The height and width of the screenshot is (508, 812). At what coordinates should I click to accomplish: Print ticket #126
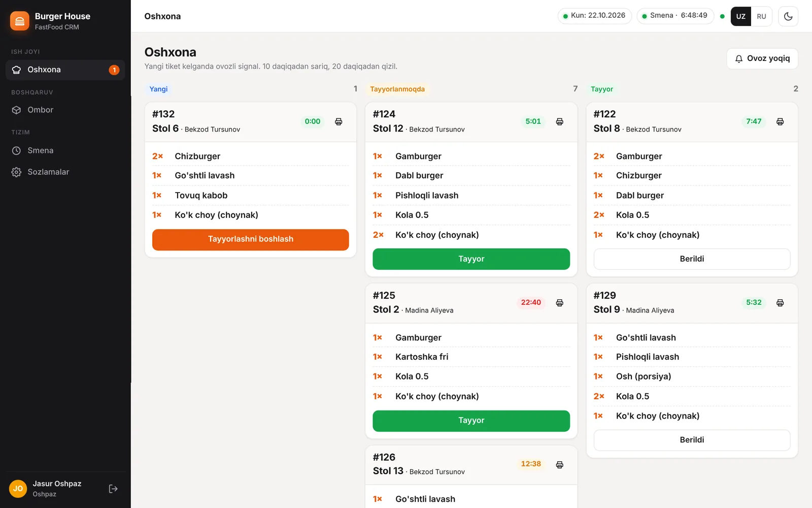point(559,465)
